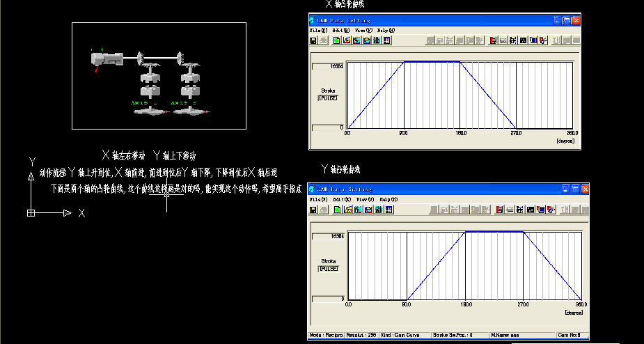Click the stroke minimum 0 field in Y-axis window
Image resolution: width=644 pixels, height=344 pixels.
coord(327,298)
